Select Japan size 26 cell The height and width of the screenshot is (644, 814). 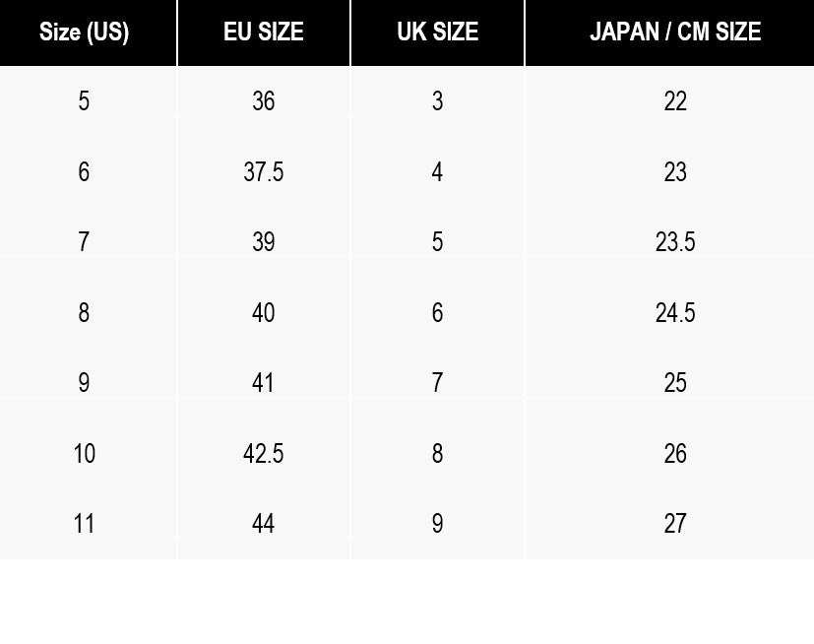pyautogui.click(x=675, y=453)
